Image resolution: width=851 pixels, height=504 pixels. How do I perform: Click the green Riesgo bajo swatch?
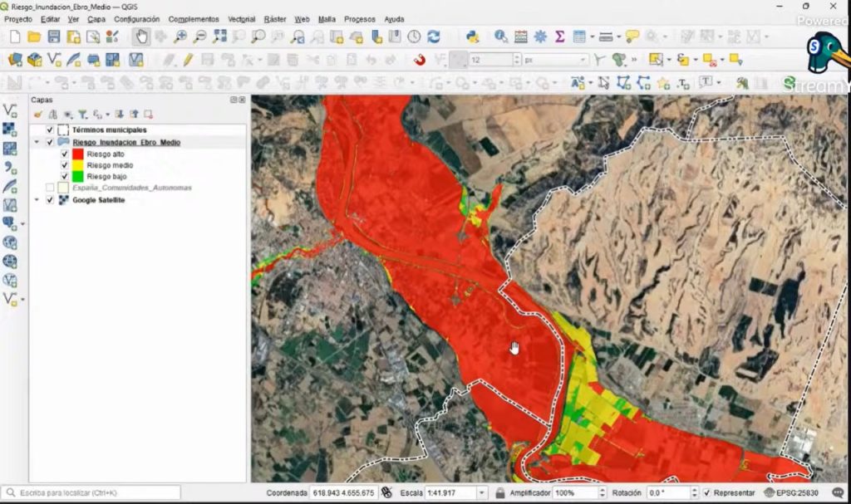pos(78,176)
